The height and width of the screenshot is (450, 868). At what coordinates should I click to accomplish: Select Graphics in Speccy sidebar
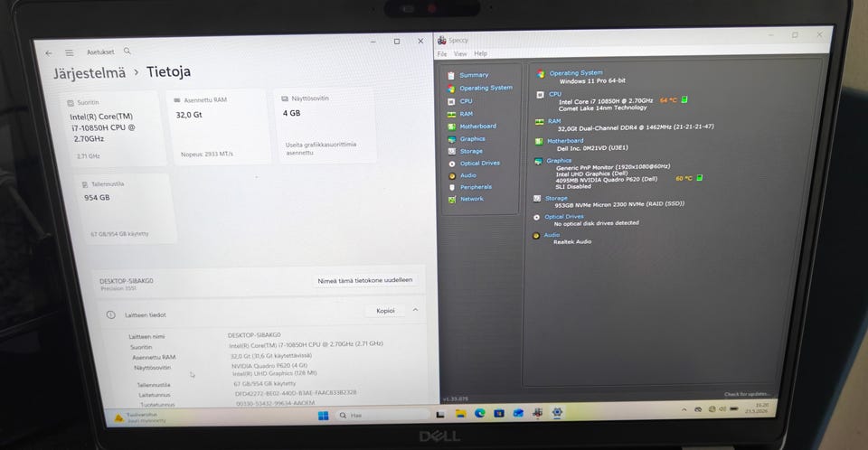tap(472, 139)
